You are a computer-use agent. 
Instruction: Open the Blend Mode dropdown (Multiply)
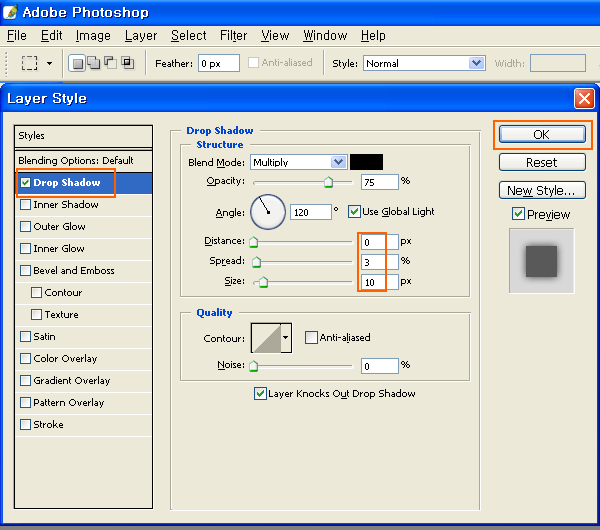pos(298,162)
